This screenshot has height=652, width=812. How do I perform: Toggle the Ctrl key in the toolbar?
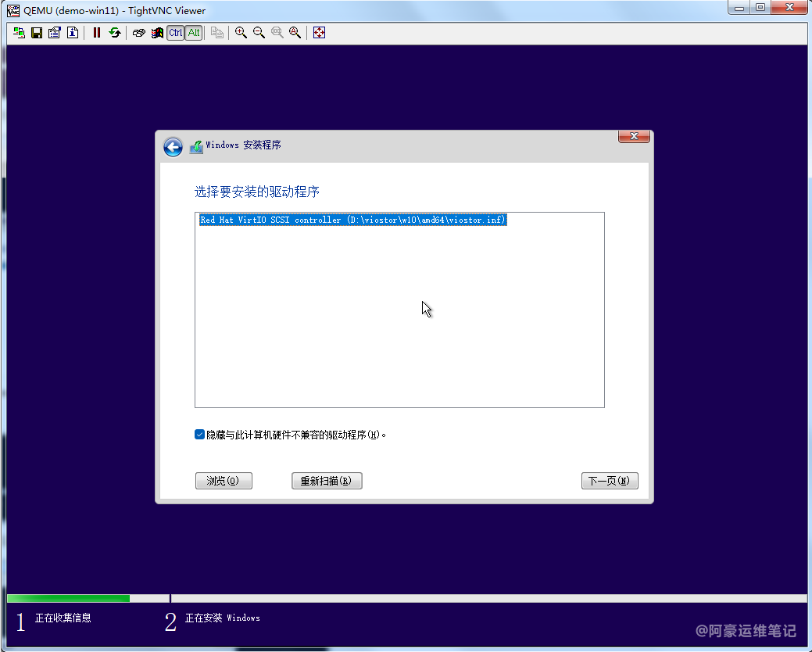point(175,33)
